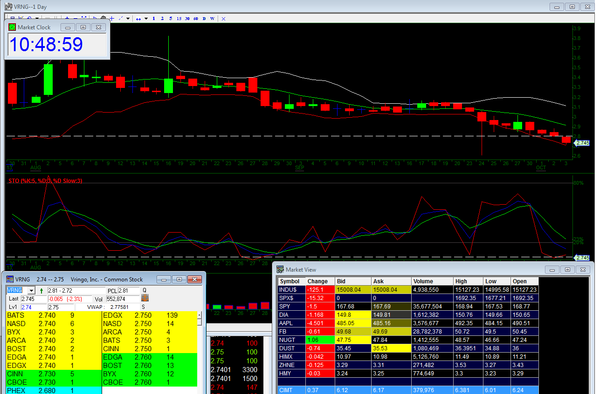The width and height of the screenshot is (600, 394).
Task: Switch chart to Daily (D) interval
Action: 204,18
